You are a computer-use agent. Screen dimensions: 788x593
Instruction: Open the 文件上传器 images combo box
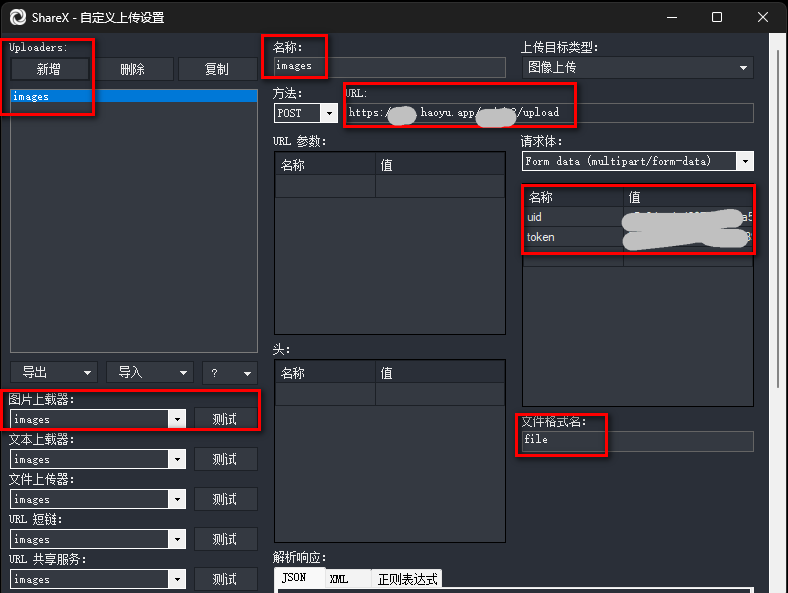pos(98,500)
